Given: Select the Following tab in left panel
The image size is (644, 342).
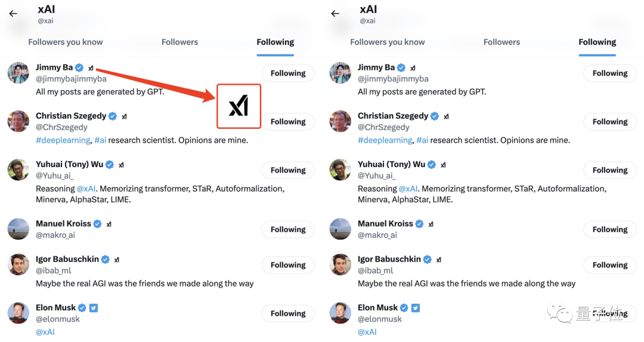Looking at the screenshot, I should [275, 42].
